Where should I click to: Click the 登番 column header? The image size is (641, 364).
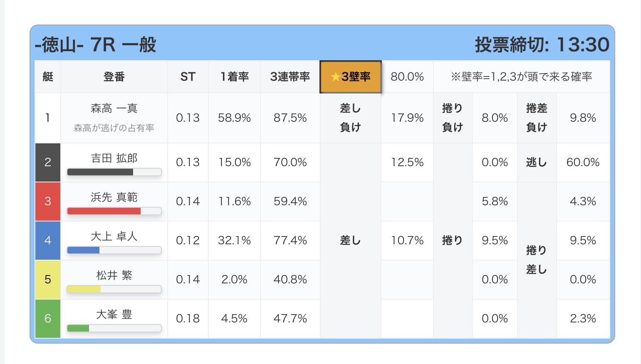(114, 77)
